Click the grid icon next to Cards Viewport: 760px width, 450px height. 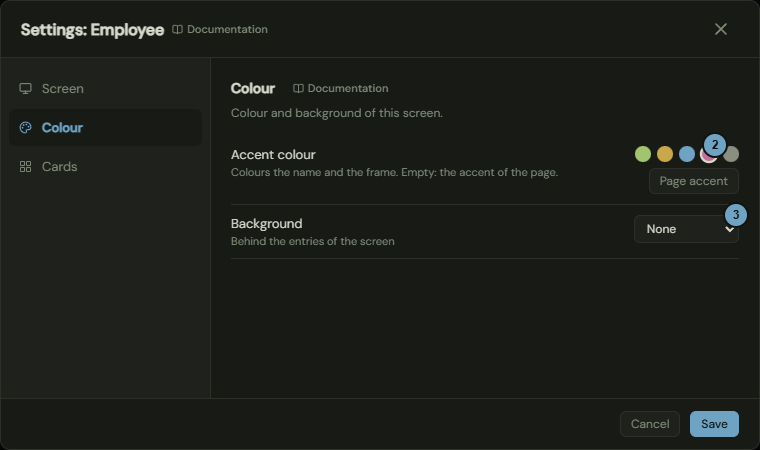pyautogui.click(x=25, y=167)
